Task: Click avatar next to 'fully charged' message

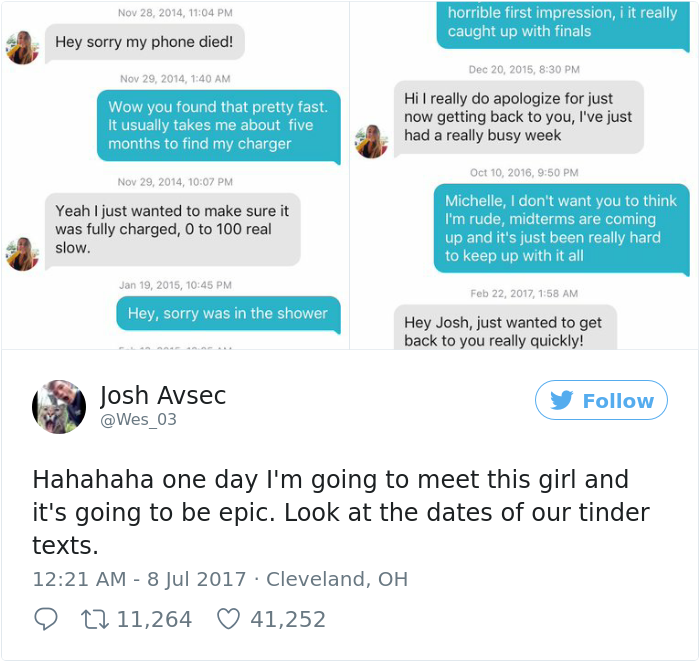Action: [22, 252]
